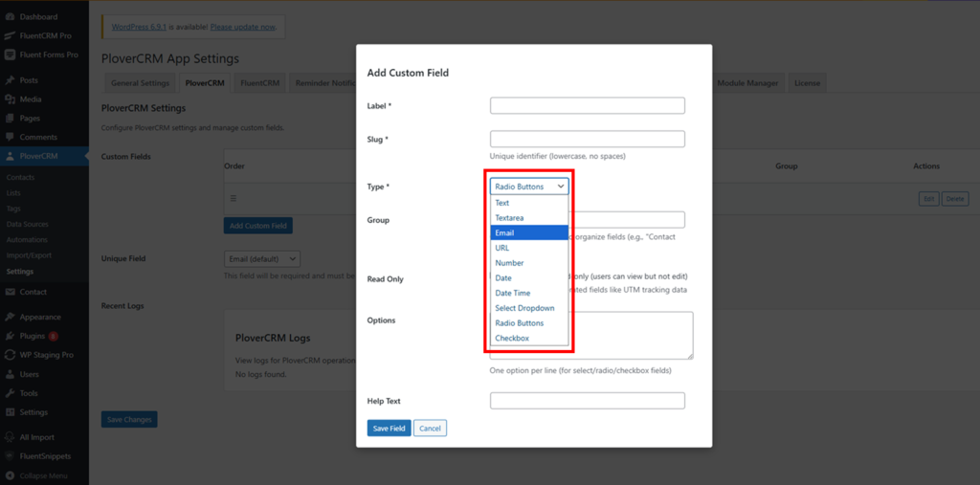Open the Dashboard icon in sidebar
Viewport: 980px width, 485px height.
click(10, 17)
